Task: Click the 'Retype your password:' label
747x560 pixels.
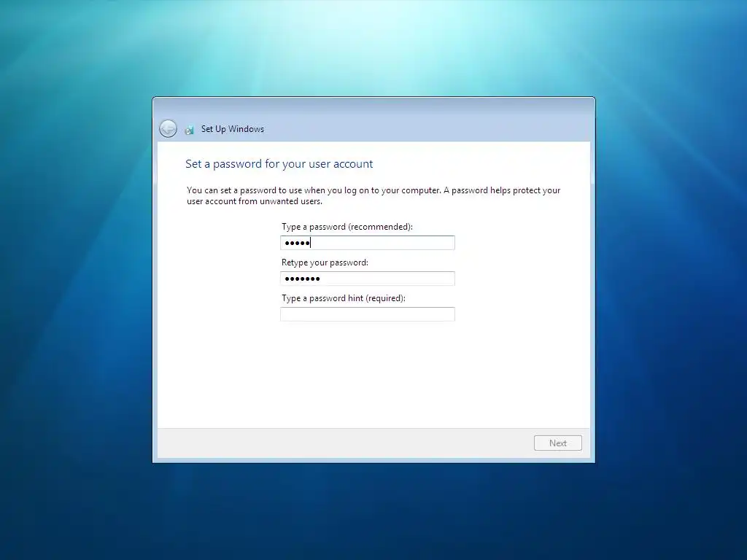Action: [x=325, y=262]
